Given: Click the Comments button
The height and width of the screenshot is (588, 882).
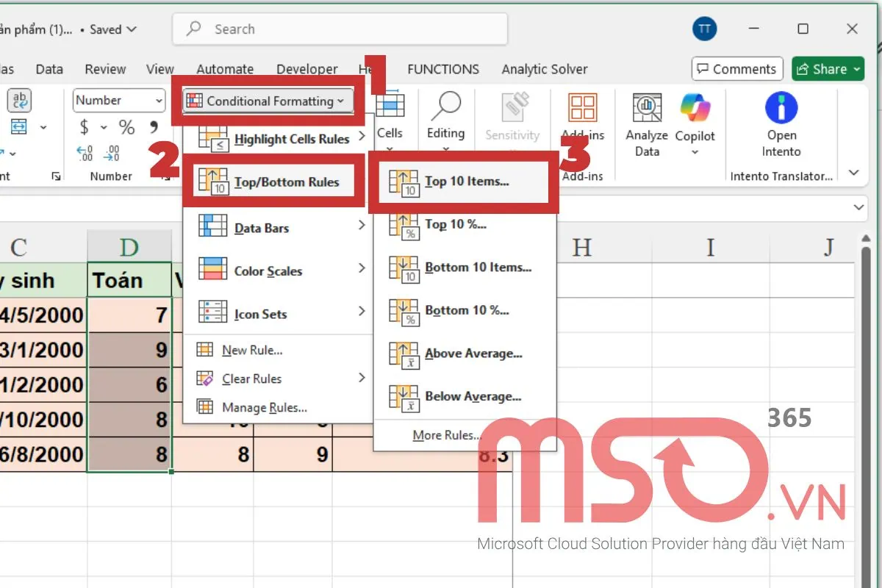Looking at the screenshot, I should click(737, 69).
